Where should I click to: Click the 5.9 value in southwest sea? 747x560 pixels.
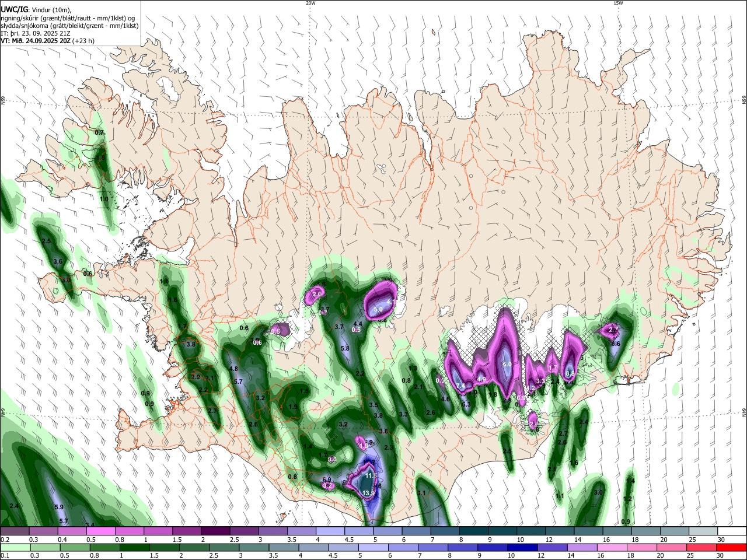[59, 508]
